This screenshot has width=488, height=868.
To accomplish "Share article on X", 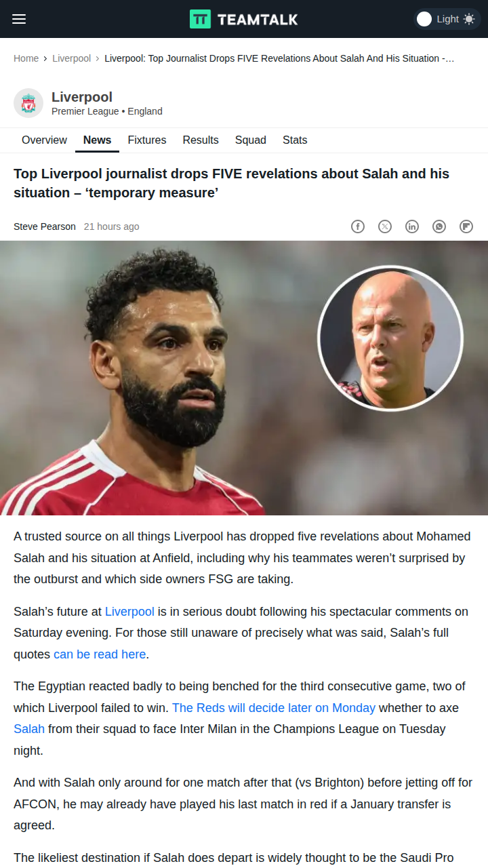I will coord(385,226).
